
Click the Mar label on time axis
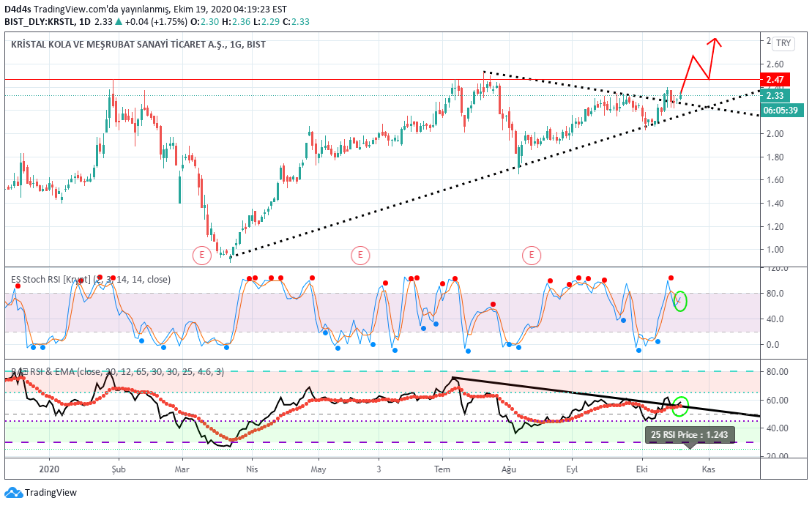182,469
